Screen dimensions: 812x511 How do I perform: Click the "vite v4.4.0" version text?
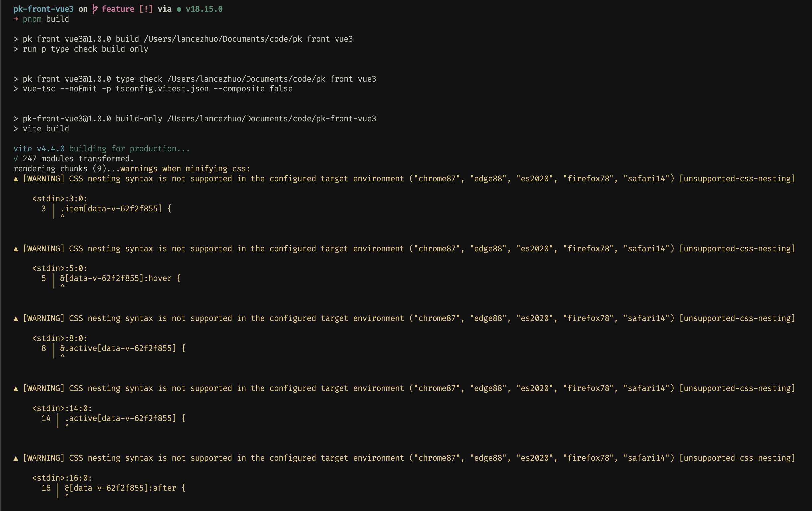(39, 149)
